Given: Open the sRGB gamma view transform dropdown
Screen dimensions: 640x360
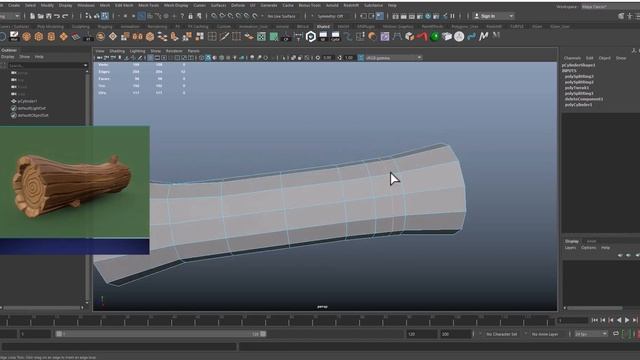Looking at the screenshot, I should click(393, 58).
